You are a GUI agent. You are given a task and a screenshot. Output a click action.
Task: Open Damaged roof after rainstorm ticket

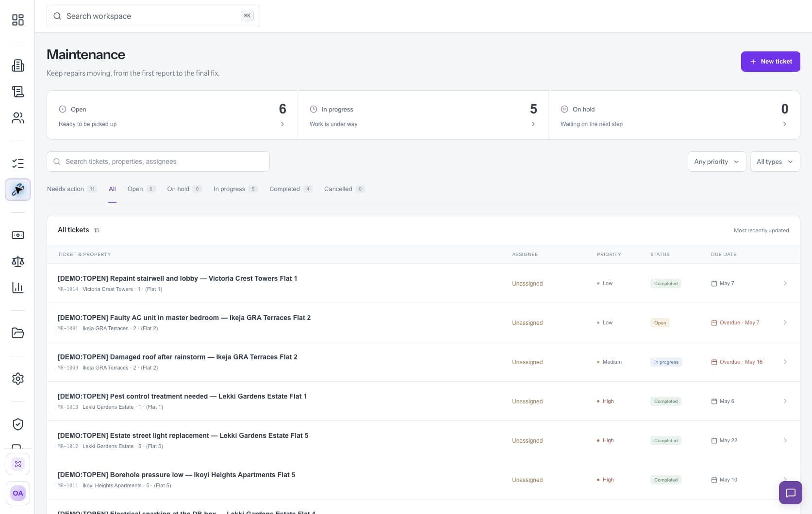(177, 357)
